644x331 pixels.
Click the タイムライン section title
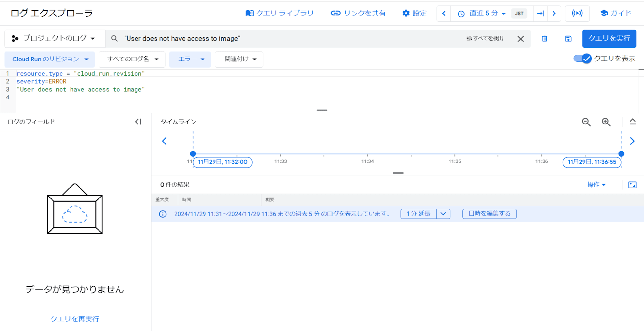[178, 122]
